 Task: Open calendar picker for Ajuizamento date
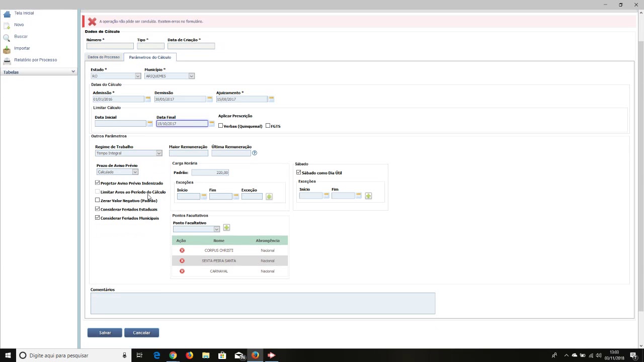tap(271, 99)
